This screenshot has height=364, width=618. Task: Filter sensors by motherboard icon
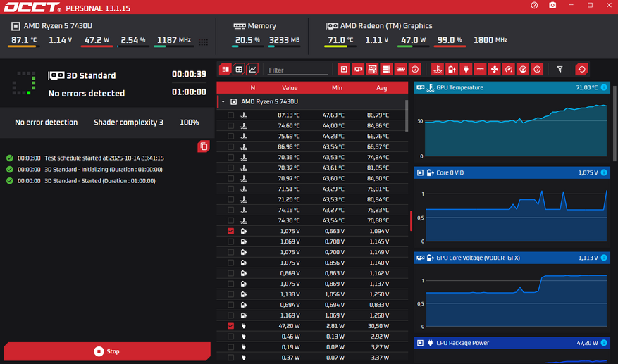click(372, 69)
